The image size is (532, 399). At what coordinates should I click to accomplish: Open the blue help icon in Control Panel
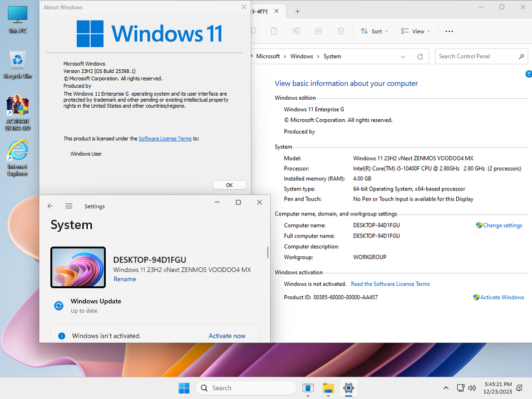(x=529, y=74)
